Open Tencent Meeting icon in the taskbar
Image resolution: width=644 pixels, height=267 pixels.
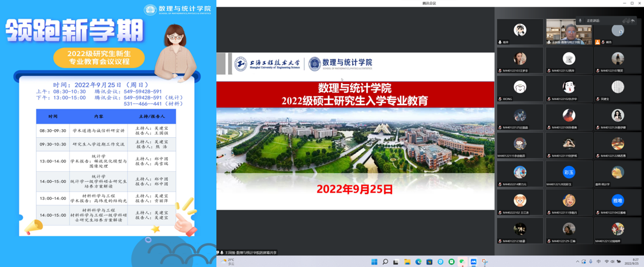[474, 262]
